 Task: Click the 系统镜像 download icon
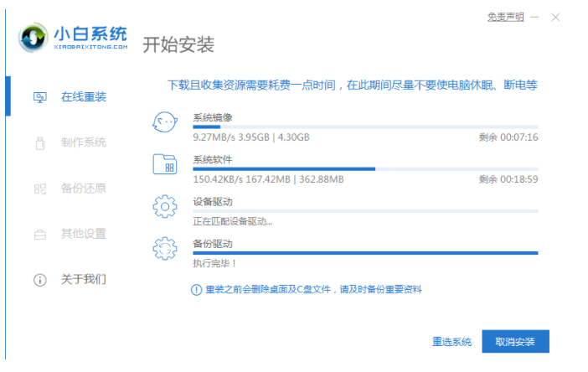[164, 122]
